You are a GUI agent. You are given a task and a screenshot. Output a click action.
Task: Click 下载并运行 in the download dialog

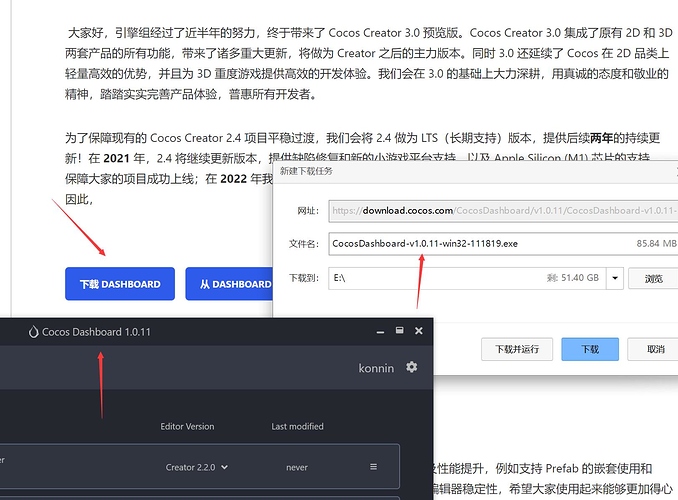pos(517,349)
